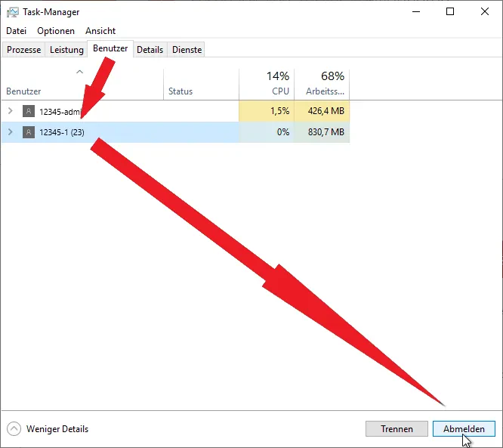Switch to the Leistung tab
Viewport: 503px width, 448px height.
coord(66,50)
